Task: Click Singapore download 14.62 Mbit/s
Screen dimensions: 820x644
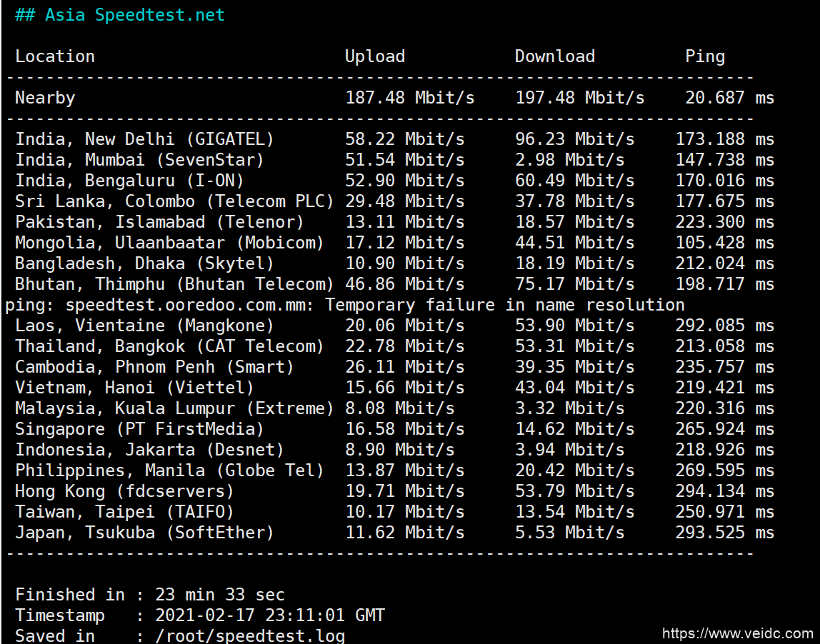Action: (575, 429)
